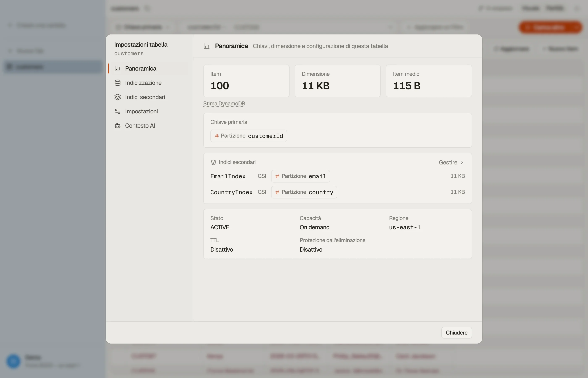
Task: Select the Partizione customerId key chip
Action: point(249,136)
